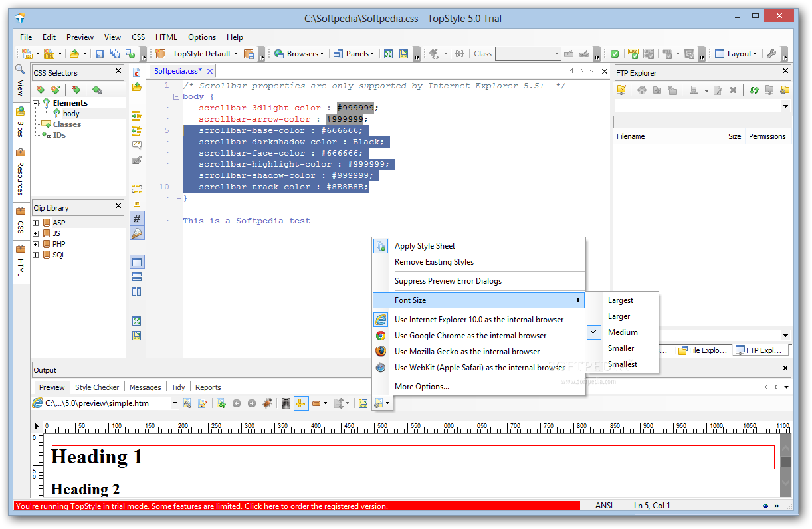Viewport: 812px width, 529px height.
Task: Click the Filename column header
Action: [x=662, y=136]
